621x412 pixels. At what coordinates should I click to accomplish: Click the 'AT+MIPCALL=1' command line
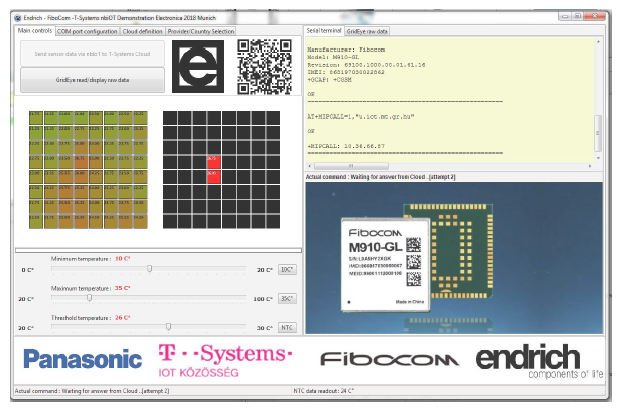point(360,116)
